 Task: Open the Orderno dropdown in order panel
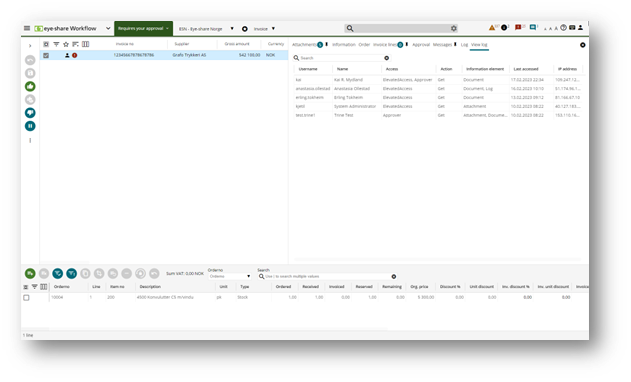[x=230, y=276]
